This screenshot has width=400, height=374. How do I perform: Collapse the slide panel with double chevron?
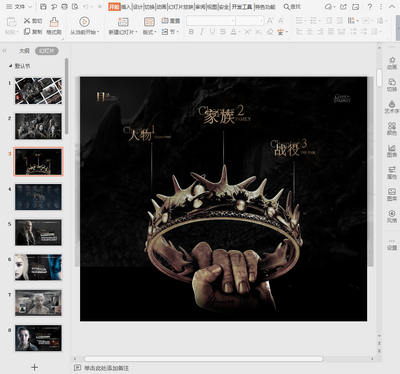pyautogui.click(x=4, y=51)
